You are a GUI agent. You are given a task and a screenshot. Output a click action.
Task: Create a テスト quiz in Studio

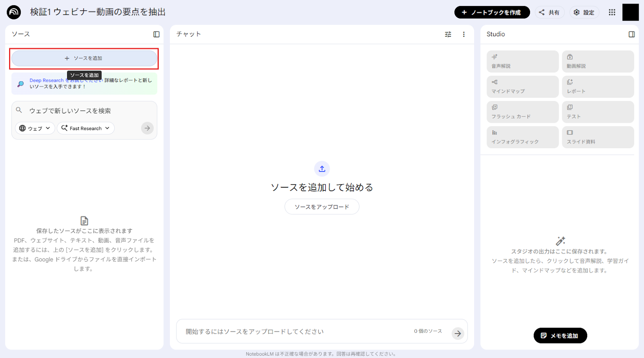pos(598,112)
